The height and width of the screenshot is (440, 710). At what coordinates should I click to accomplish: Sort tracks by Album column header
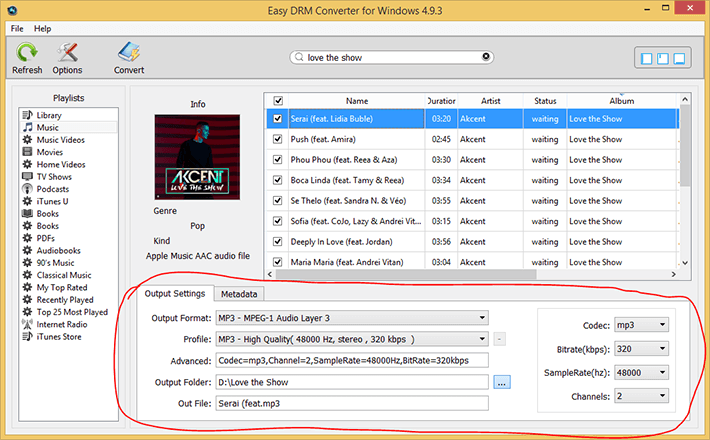621,100
